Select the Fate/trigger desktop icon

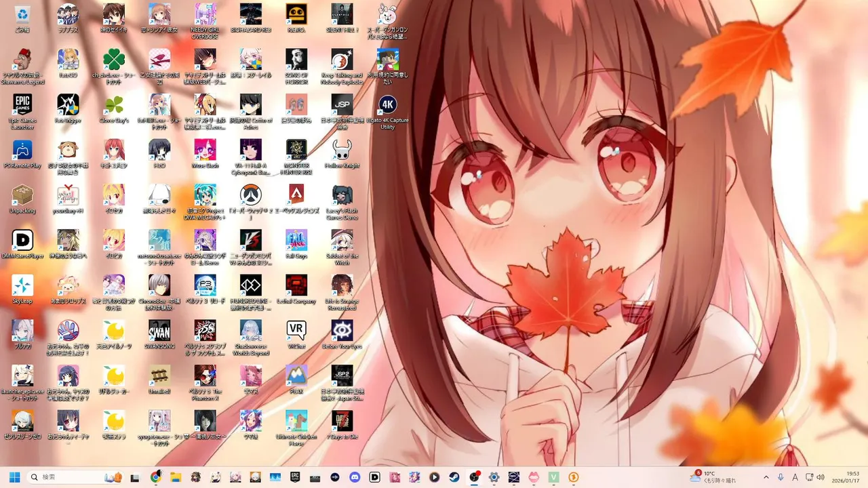click(68, 108)
